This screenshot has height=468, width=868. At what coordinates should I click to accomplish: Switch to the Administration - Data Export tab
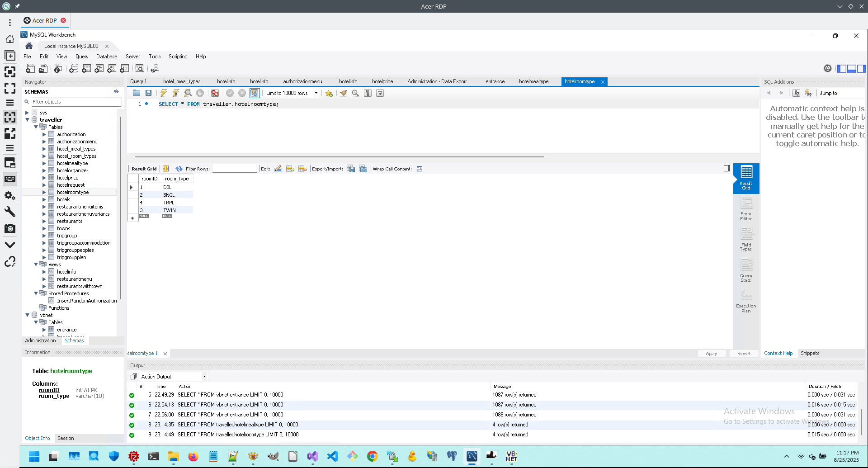pyautogui.click(x=437, y=81)
